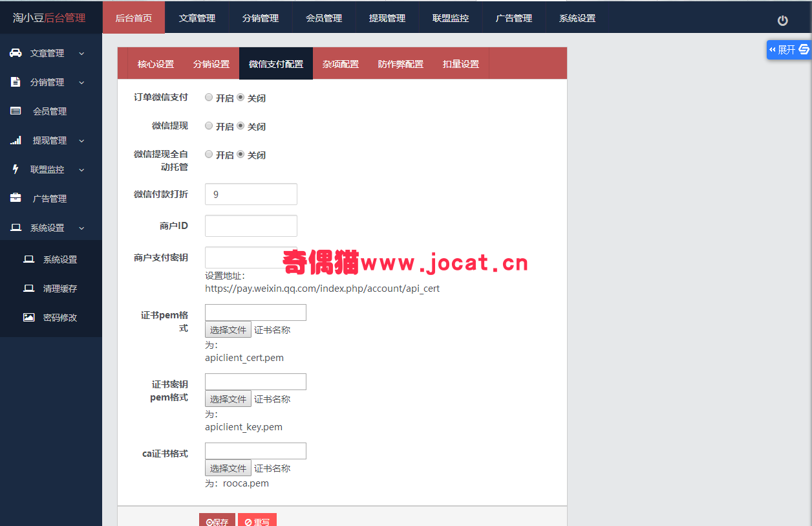Open 提现管理 in top navigation
The width and height of the screenshot is (812, 526).
tap(387, 17)
